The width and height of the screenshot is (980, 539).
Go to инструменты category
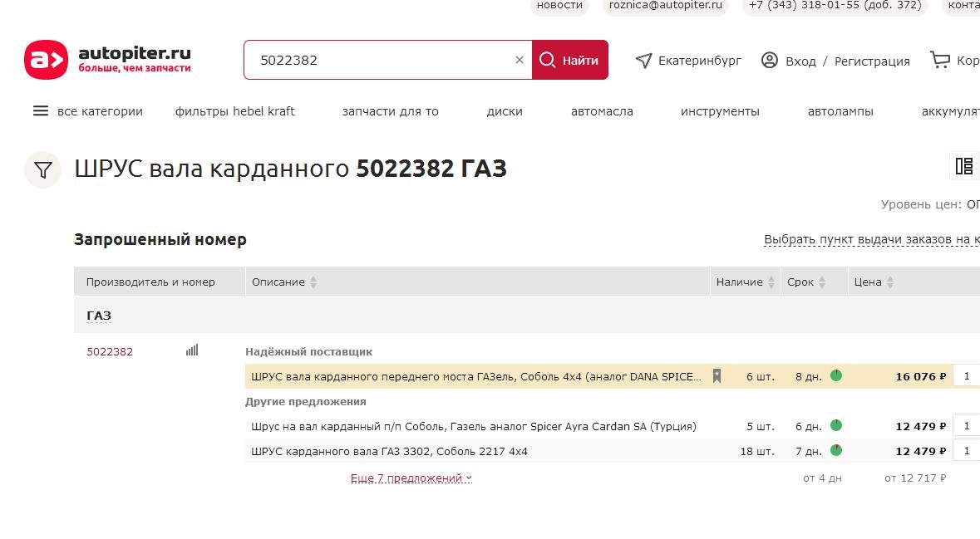[x=720, y=111]
